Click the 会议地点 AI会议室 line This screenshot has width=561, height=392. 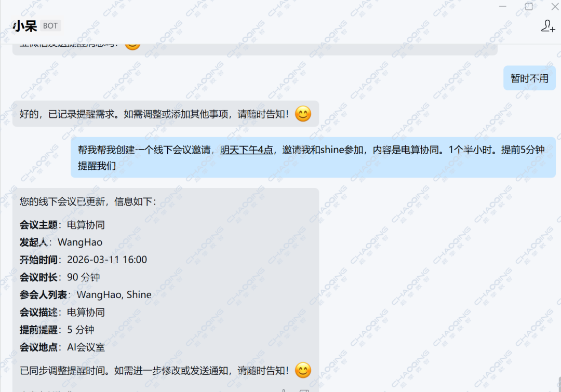pyautogui.click(x=62, y=347)
